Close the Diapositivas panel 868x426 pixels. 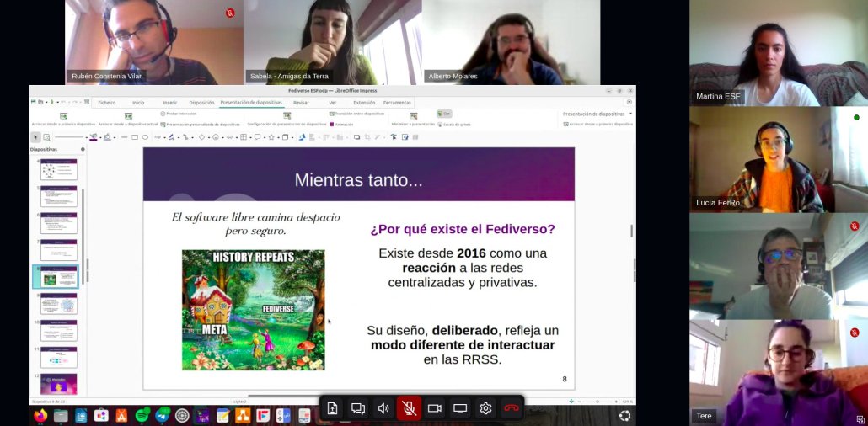(x=83, y=149)
